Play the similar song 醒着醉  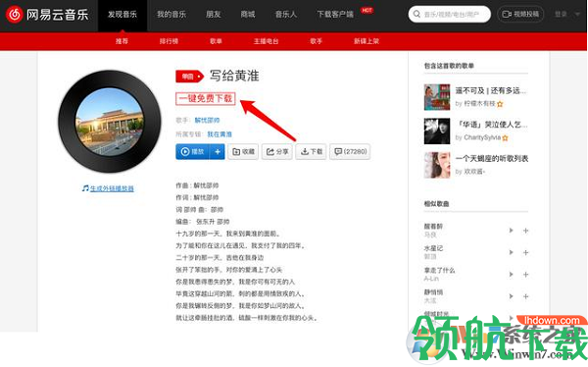click(511, 231)
